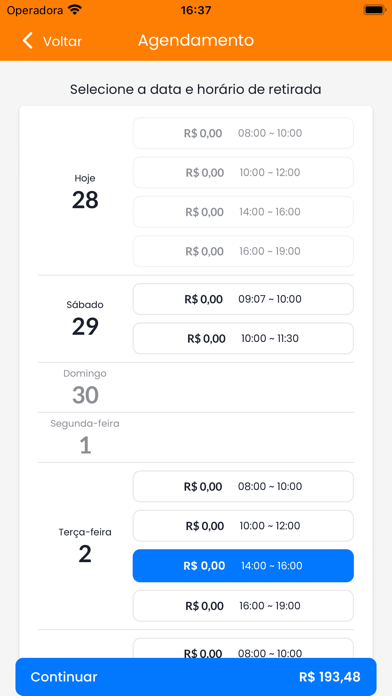Select Saturday 10:00 ~ 11:30 slot

(x=243, y=339)
